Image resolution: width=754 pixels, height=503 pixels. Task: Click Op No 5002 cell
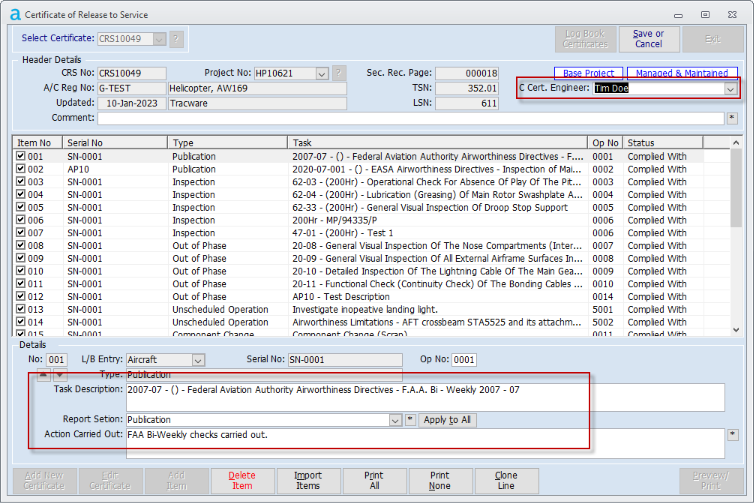click(603, 322)
